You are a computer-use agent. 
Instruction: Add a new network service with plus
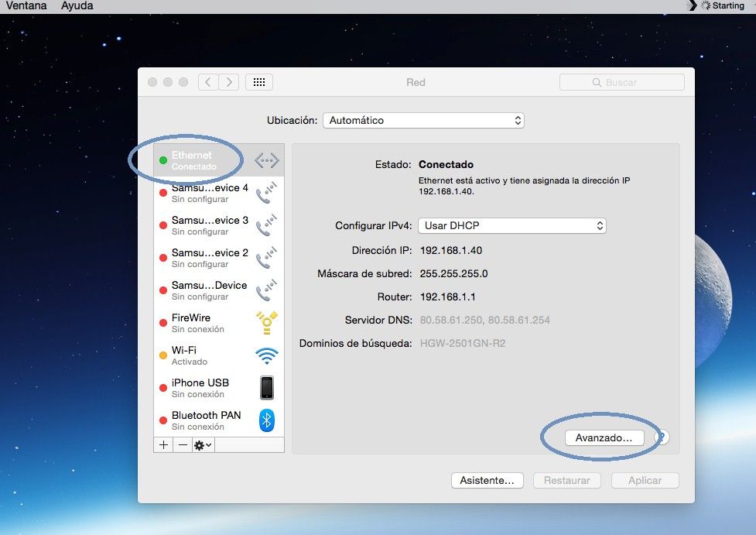pos(163,444)
